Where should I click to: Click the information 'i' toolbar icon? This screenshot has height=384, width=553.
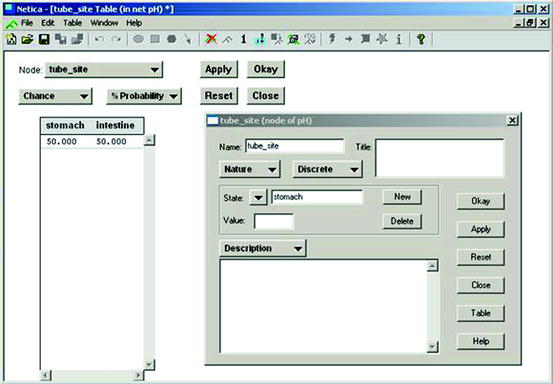(x=399, y=39)
